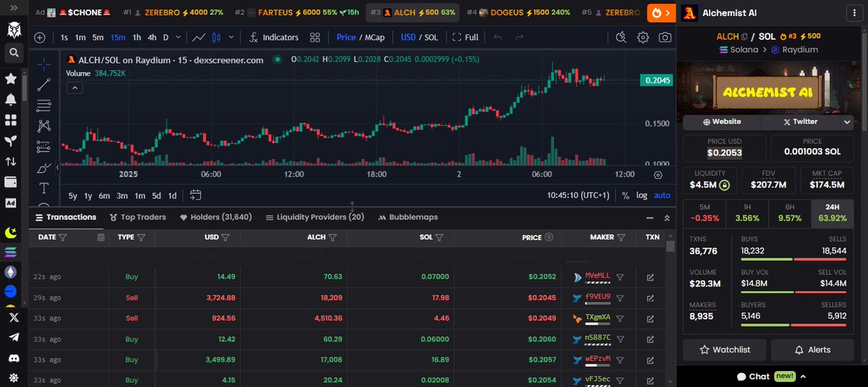Select the 1h chart interval
Image resolution: width=868 pixels, height=387 pixels.
point(135,37)
